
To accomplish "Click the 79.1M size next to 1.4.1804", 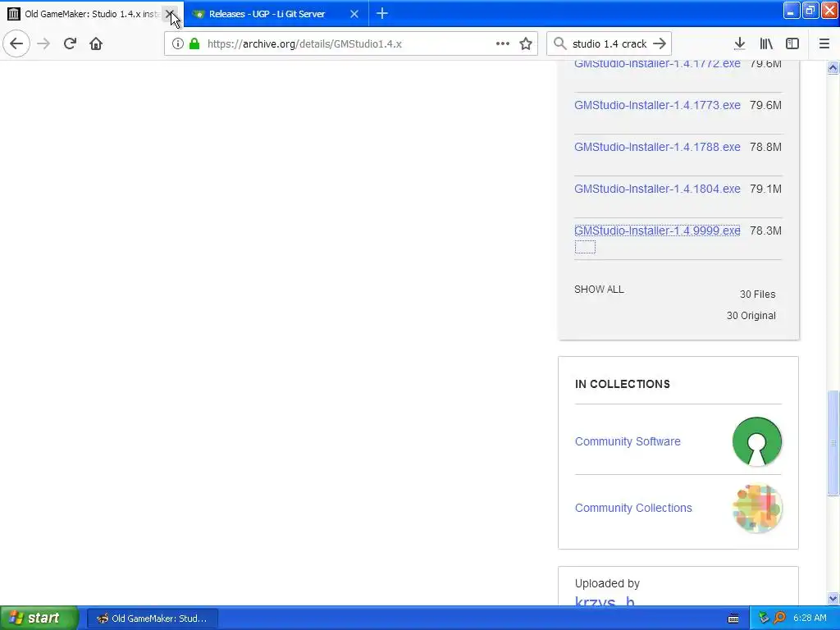I will tap(765, 189).
